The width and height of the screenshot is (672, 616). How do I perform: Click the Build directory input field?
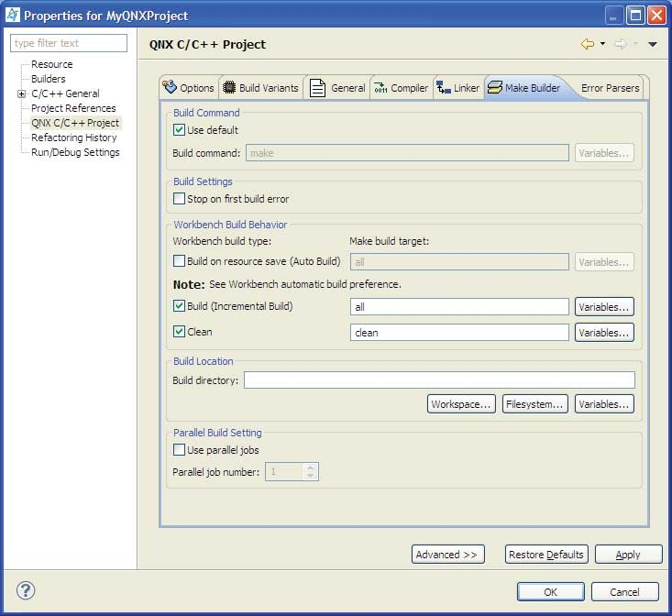pyautogui.click(x=439, y=380)
